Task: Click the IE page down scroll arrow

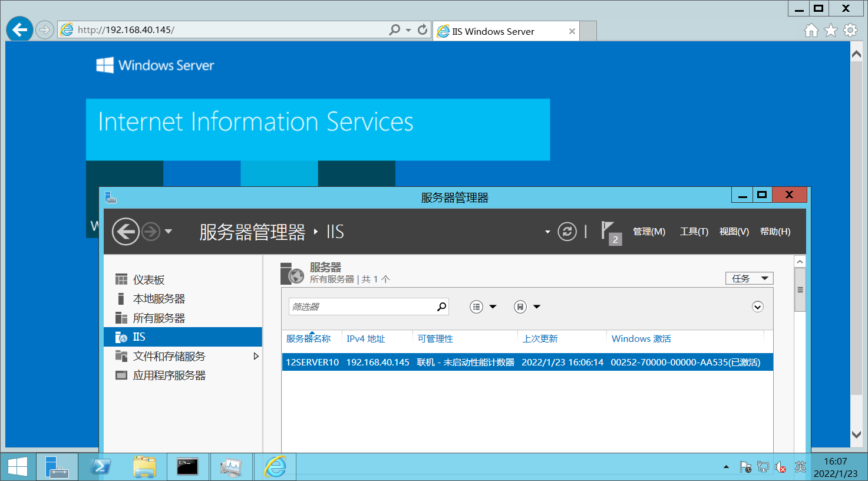Action: (x=856, y=435)
